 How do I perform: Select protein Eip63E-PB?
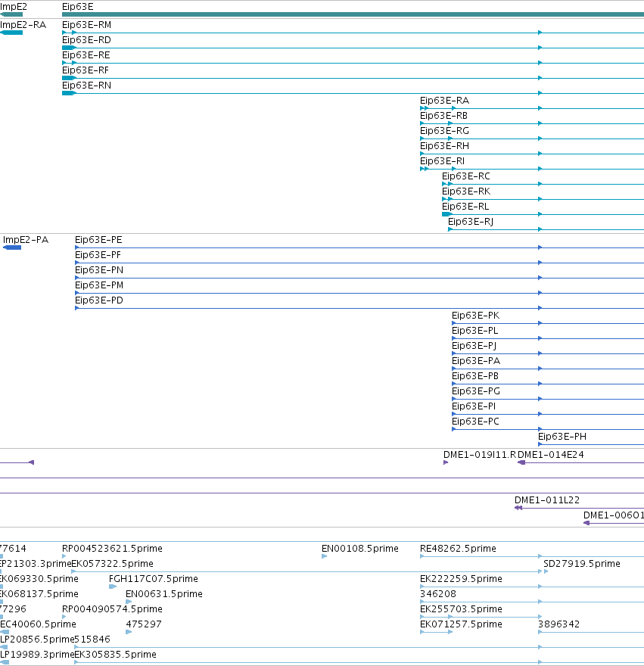(x=475, y=376)
